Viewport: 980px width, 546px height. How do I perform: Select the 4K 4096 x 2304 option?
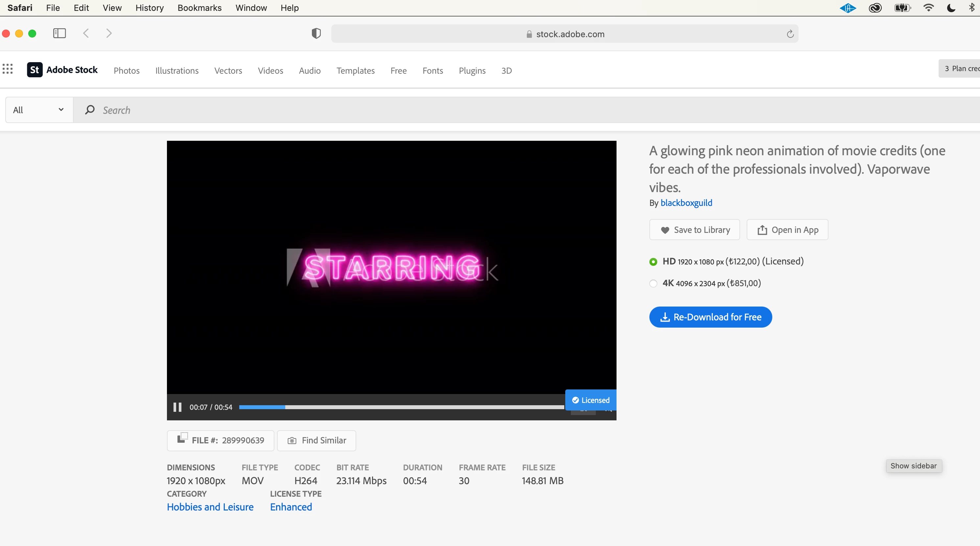653,283
